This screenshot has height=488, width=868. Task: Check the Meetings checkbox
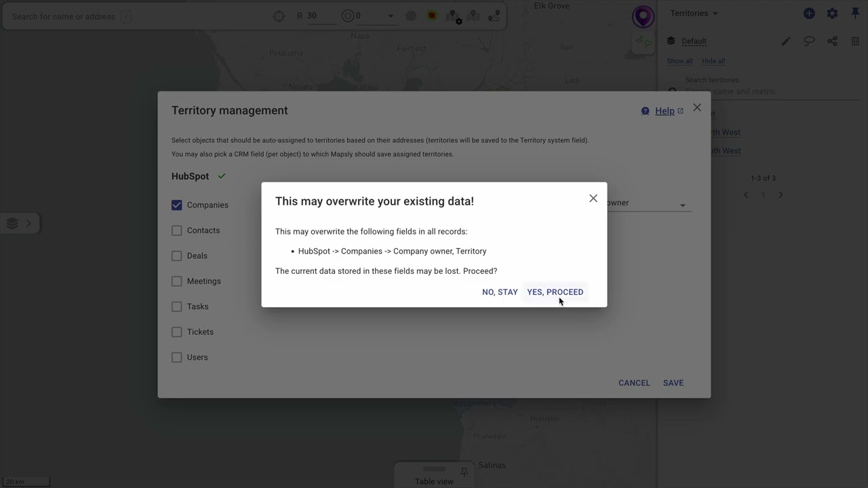coord(177,281)
